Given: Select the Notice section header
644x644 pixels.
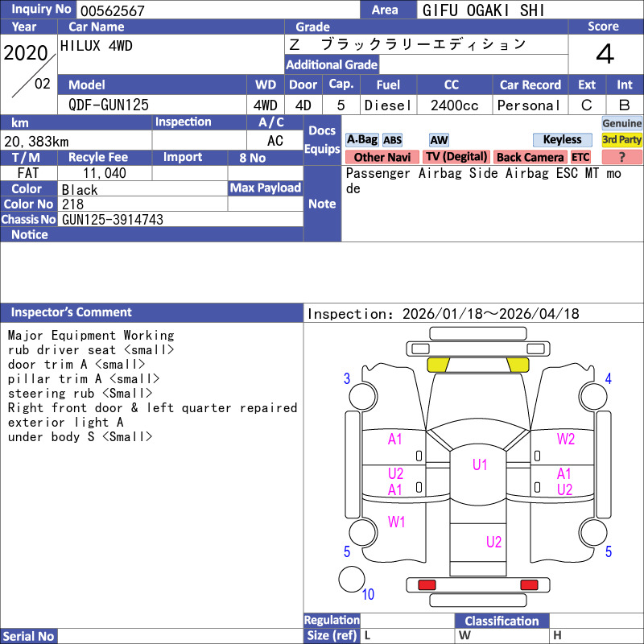Looking at the screenshot, I should [x=30, y=235].
